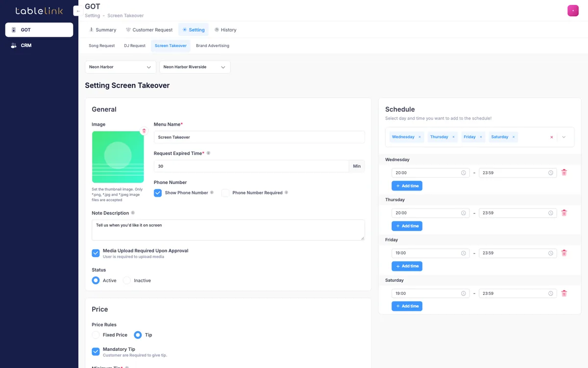This screenshot has height=368, width=588.
Task: Choose Tip price rule
Action: [138, 335]
